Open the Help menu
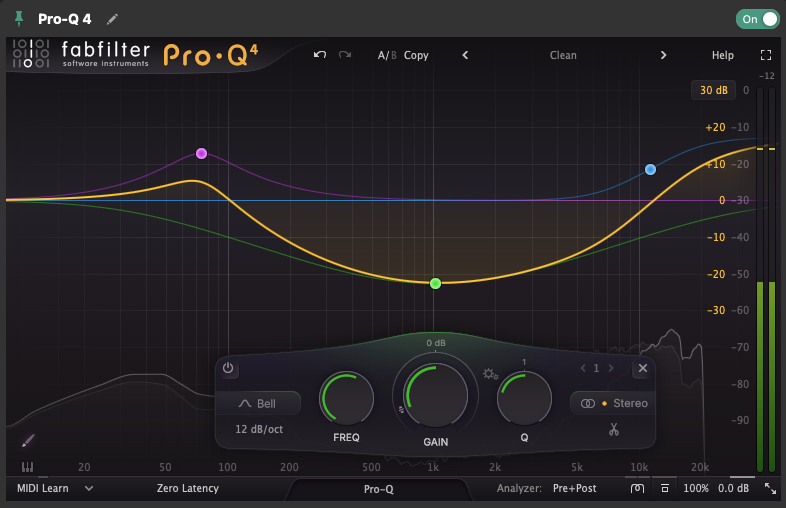Image resolution: width=786 pixels, height=508 pixels. [722, 55]
